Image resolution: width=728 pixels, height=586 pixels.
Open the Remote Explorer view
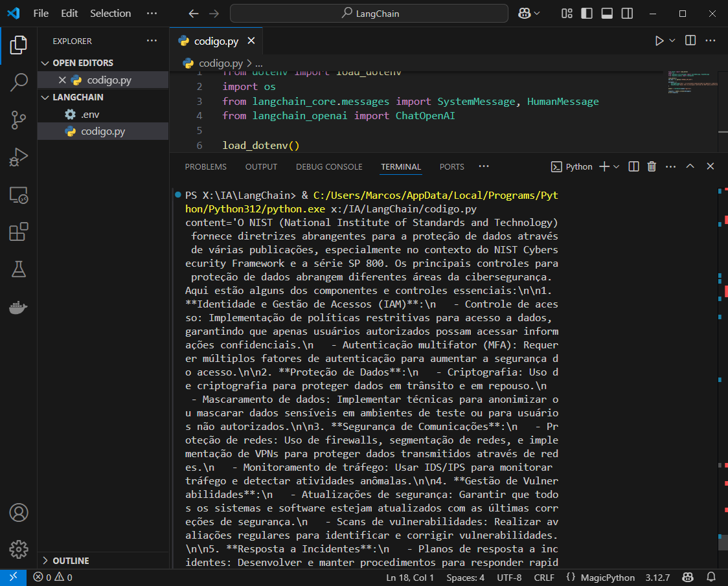(x=19, y=195)
